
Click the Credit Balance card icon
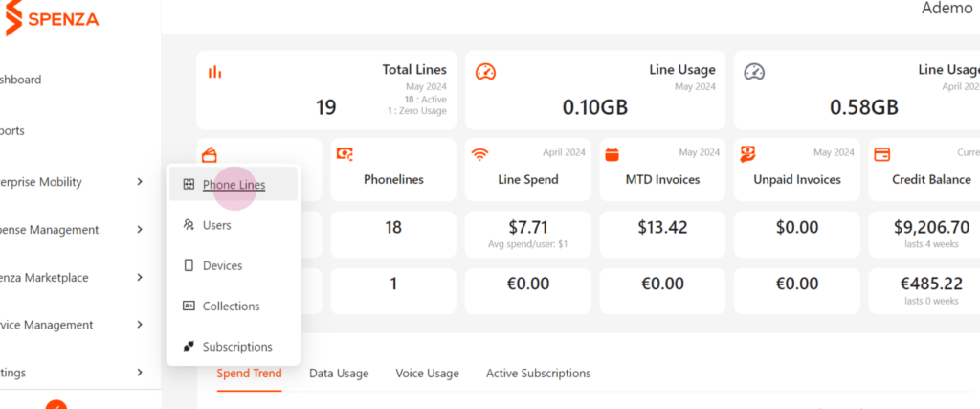[881, 154]
